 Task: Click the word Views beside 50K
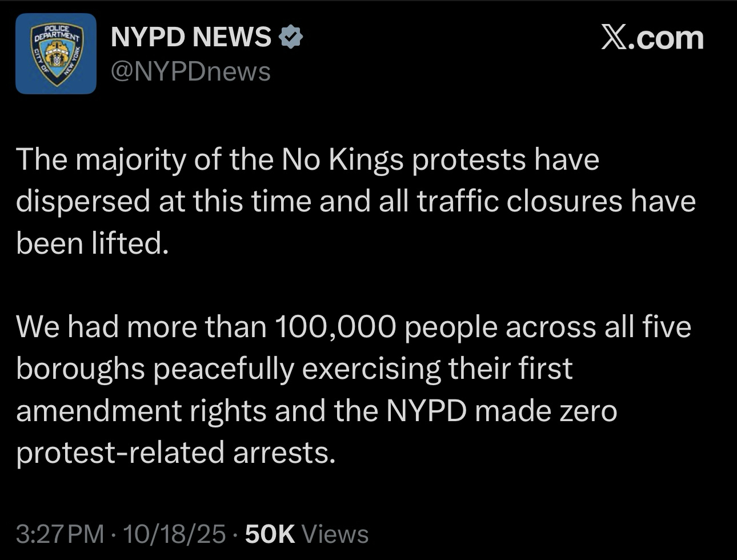tap(335, 534)
